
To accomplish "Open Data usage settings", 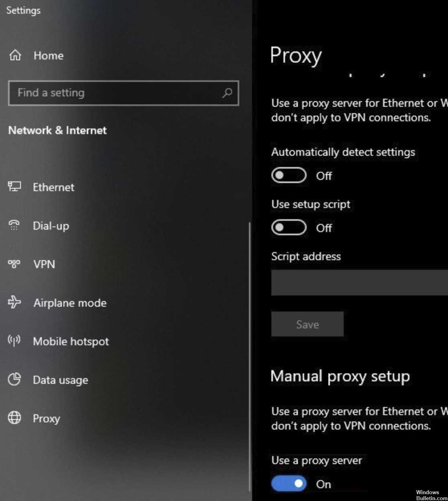I will pyautogui.click(x=60, y=380).
